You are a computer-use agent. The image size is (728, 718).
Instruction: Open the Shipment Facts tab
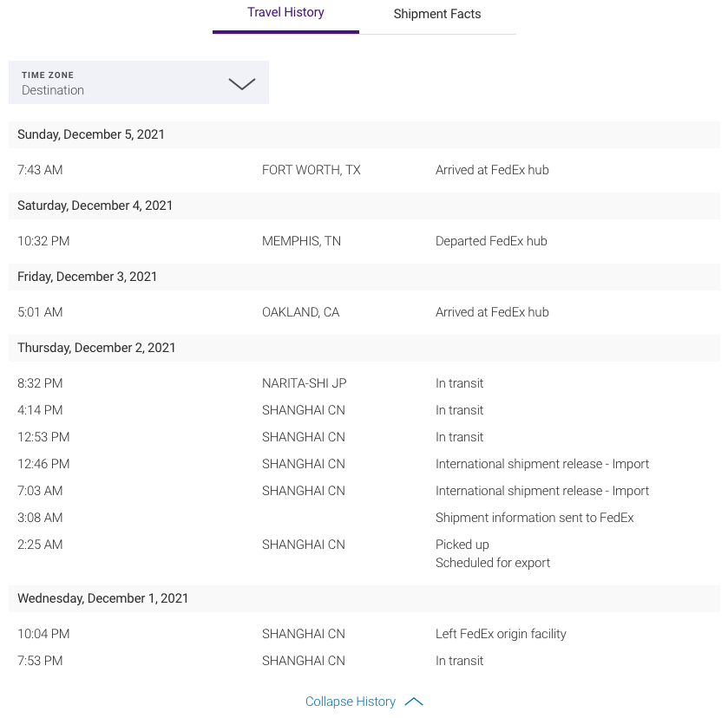[437, 15]
